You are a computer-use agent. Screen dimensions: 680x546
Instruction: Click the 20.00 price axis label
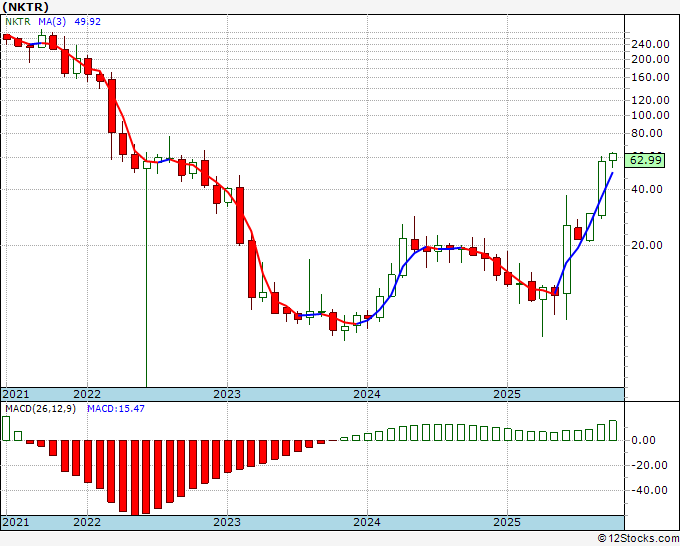pyautogui.click(x=647, y=245)
